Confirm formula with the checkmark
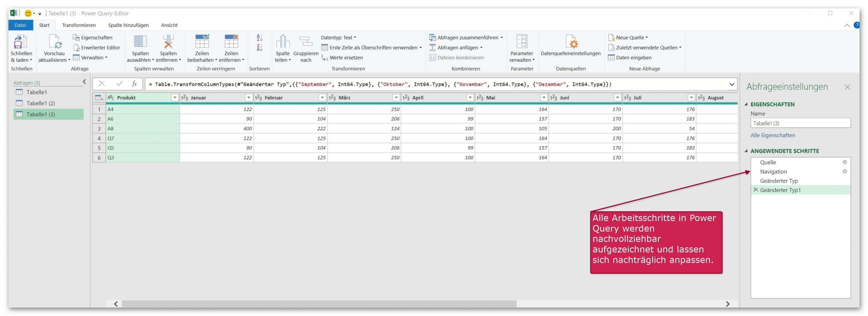 click(x=119, y=84)
